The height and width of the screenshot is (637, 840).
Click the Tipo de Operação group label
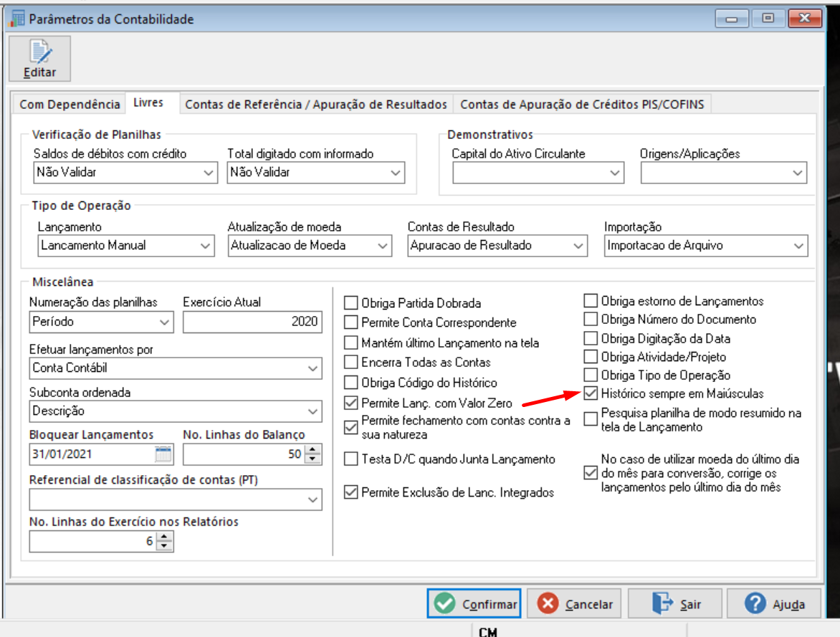(81, 206)
